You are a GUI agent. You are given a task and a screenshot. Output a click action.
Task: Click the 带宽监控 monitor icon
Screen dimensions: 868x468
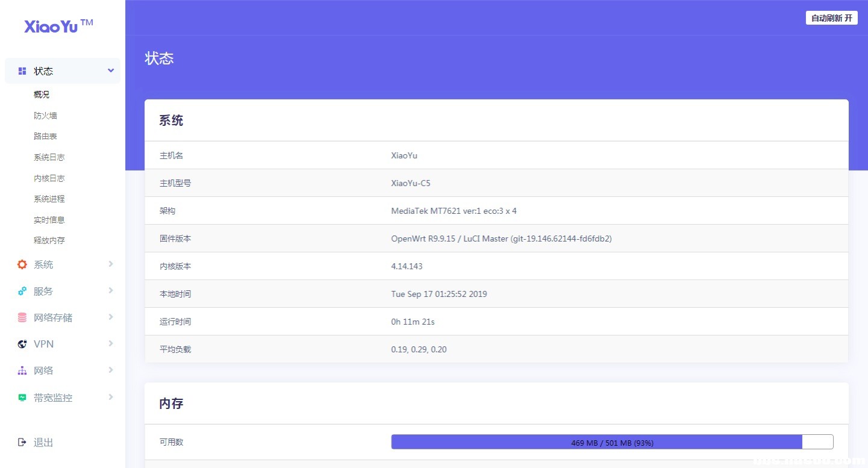coord(22,398)
